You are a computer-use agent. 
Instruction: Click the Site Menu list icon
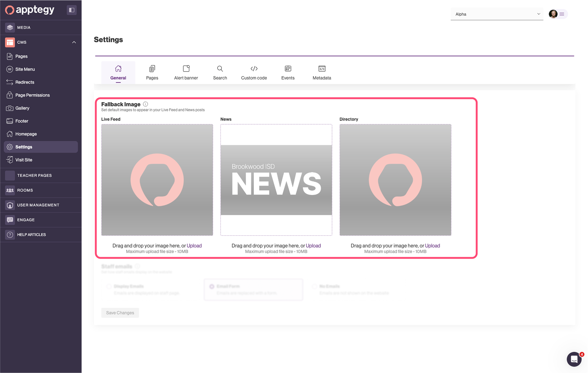point(10,69)
